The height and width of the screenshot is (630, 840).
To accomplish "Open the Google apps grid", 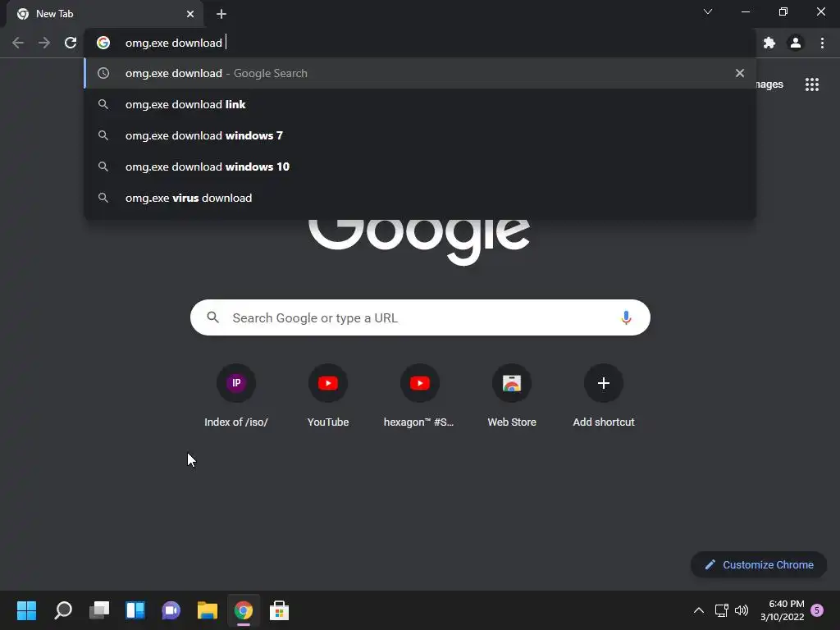I will click(x=812, y=84).
